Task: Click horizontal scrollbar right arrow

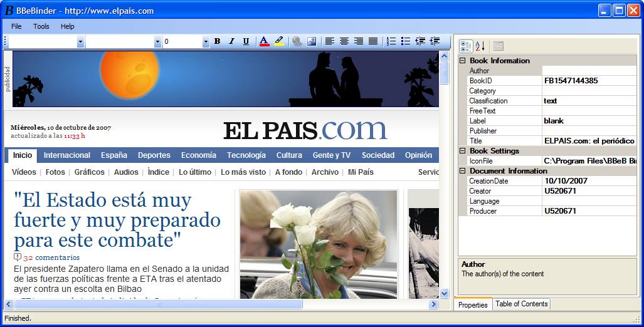Action: 434,304
